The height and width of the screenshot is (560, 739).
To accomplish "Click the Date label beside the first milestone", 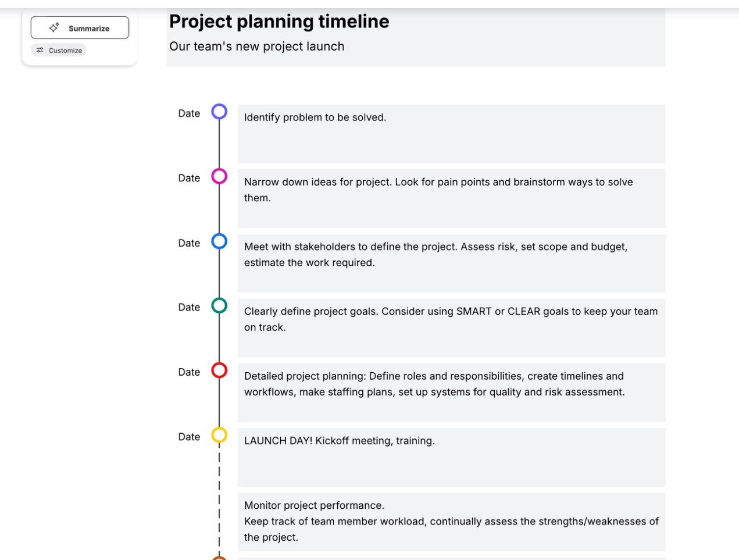I will click(188, 113).
